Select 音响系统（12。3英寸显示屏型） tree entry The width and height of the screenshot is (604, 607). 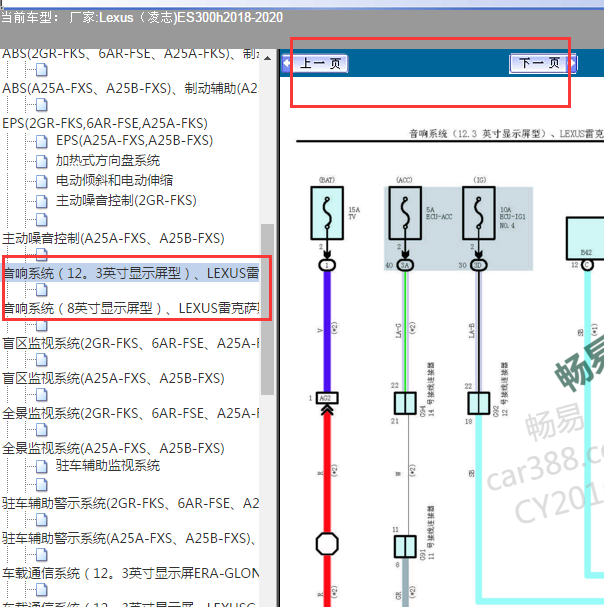tap(130, 273)
